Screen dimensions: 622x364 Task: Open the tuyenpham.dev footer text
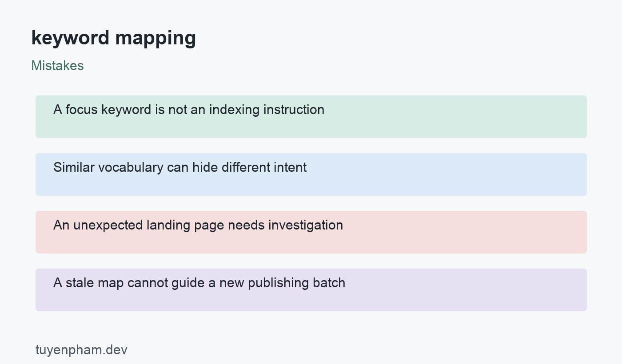[x=81, y=350]
